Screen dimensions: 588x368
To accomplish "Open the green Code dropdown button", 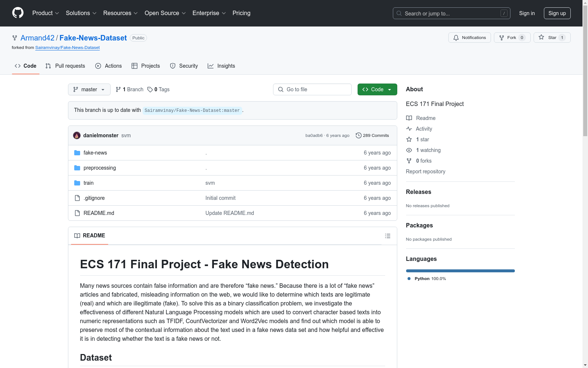I will [x=377, y=89].
